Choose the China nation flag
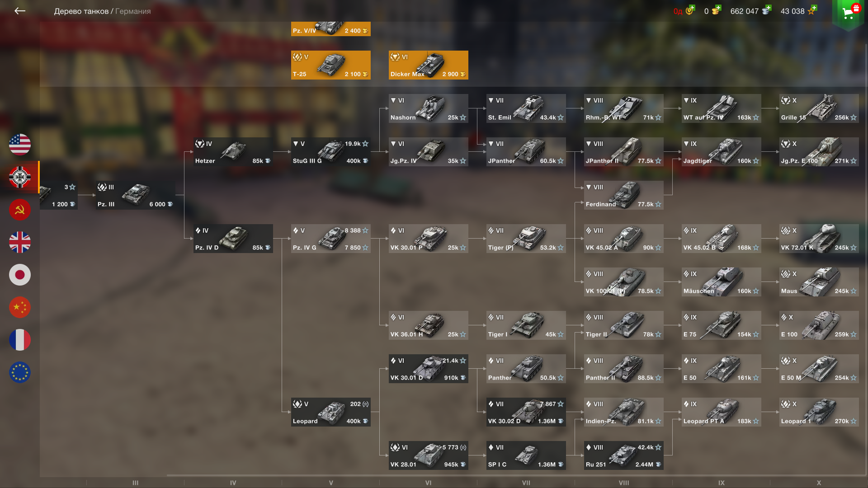 pyautogui.click(x=20, y=307)
